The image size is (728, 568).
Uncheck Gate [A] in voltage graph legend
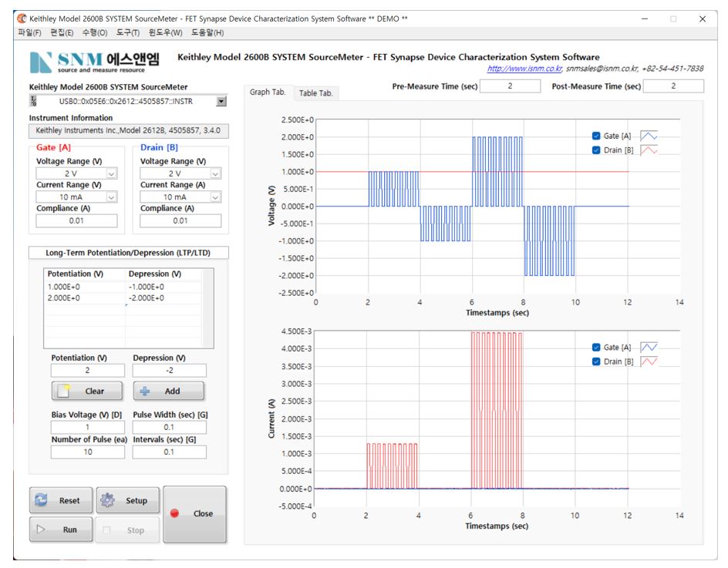coord(596,136)
